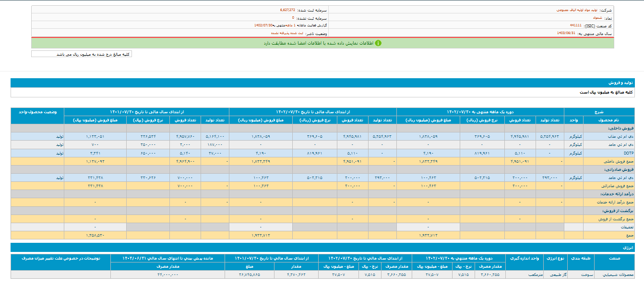
Task: Click the 'وضعیت محصول-واحد' column header
Action: [37, 111]
